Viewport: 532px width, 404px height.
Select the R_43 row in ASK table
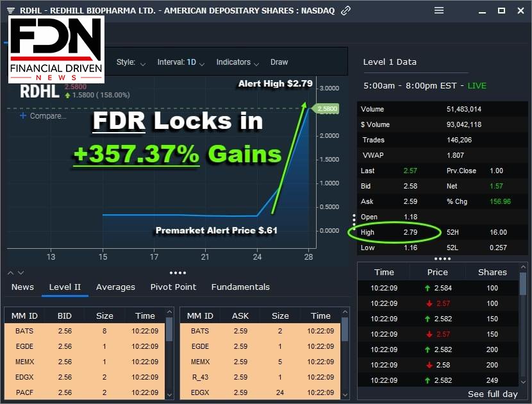[260, 377]
